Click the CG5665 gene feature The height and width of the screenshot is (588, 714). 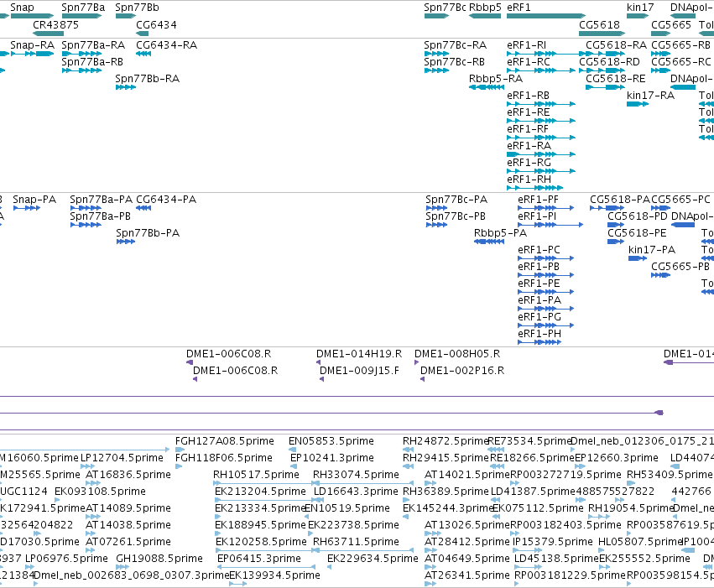point(661,34)
